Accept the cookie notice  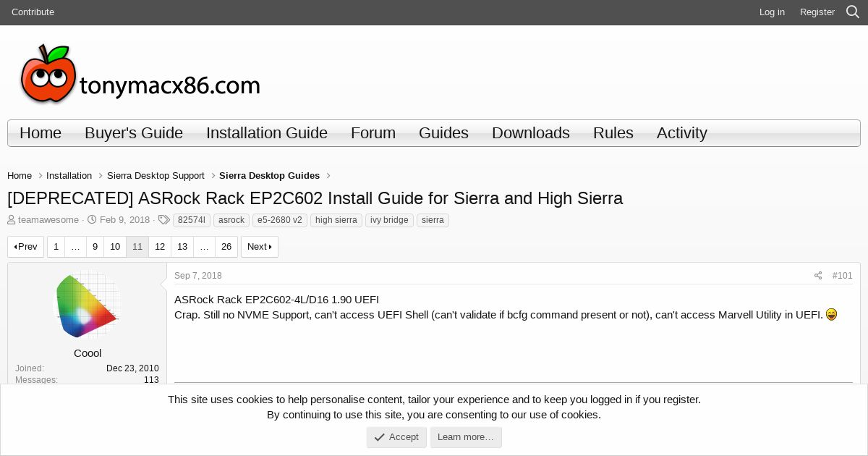point(396,437)
